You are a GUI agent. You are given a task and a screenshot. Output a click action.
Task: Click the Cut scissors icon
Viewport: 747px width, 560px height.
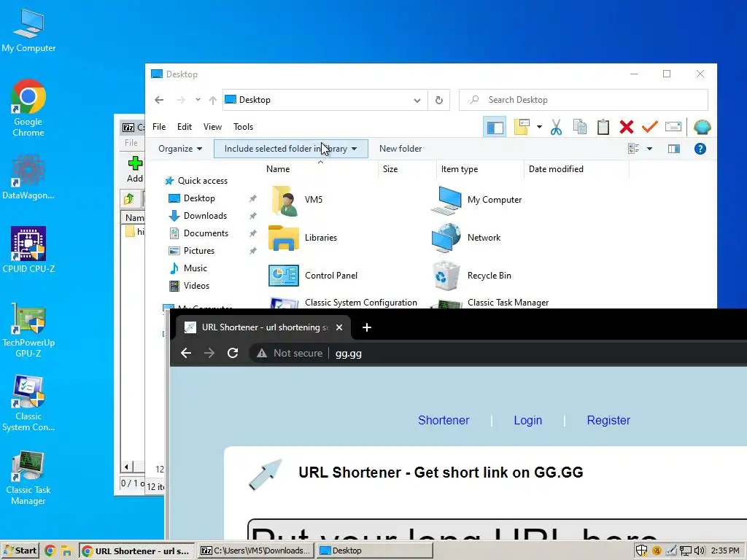tap(556, 127)
